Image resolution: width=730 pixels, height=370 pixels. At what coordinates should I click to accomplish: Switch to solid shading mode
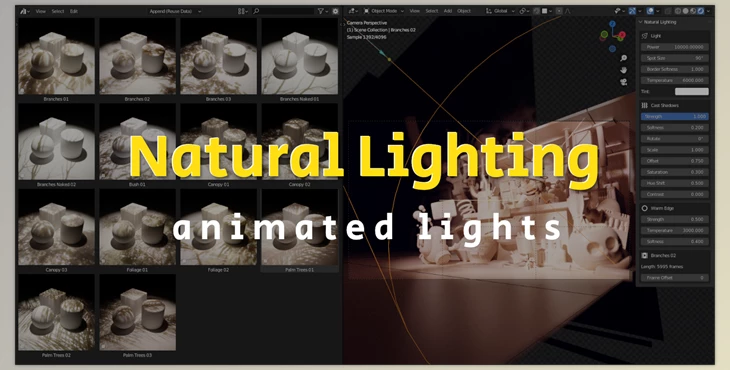[x=686, y=11]
